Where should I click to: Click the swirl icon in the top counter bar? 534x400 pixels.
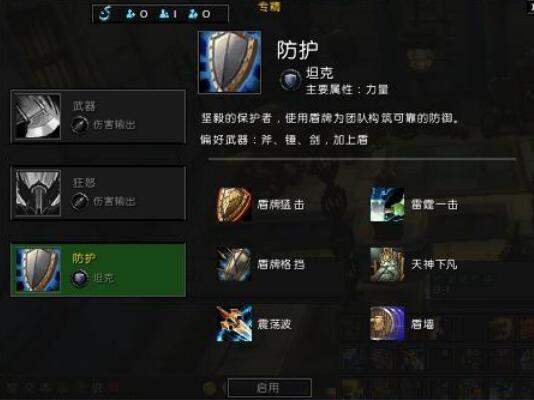[105, 14]
